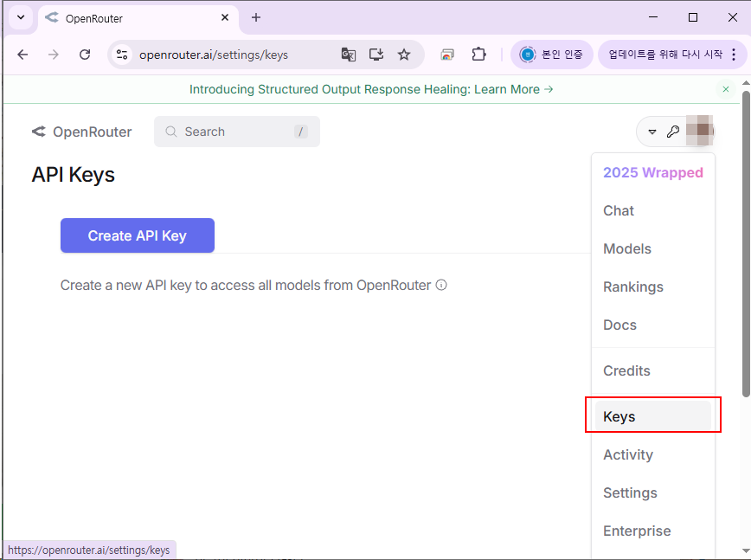Open 2025 Wrapped from the menu
The image size is (751, 560).
[x=653, y=172]
